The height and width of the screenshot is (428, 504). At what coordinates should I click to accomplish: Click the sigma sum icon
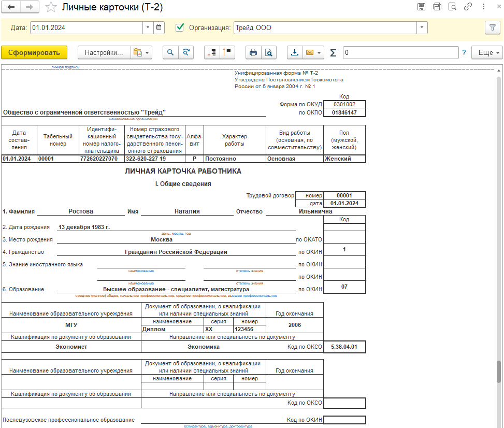pos(333,52)
